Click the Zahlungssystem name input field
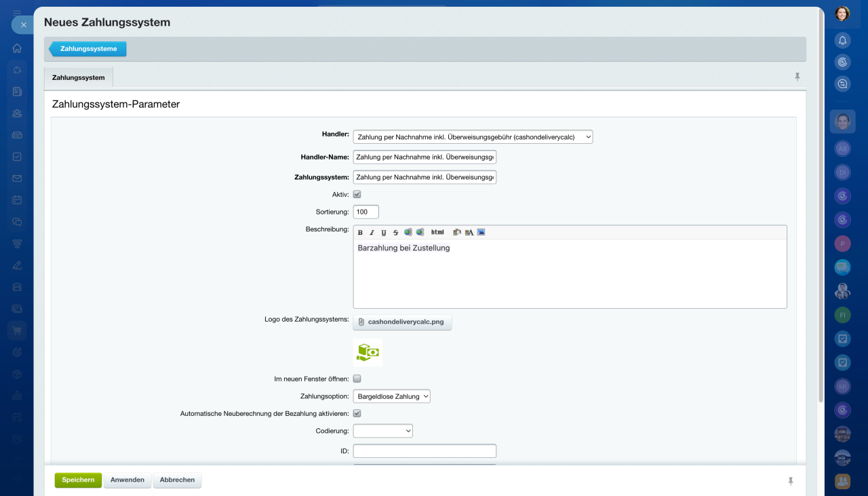 click(x=425, y=177)
